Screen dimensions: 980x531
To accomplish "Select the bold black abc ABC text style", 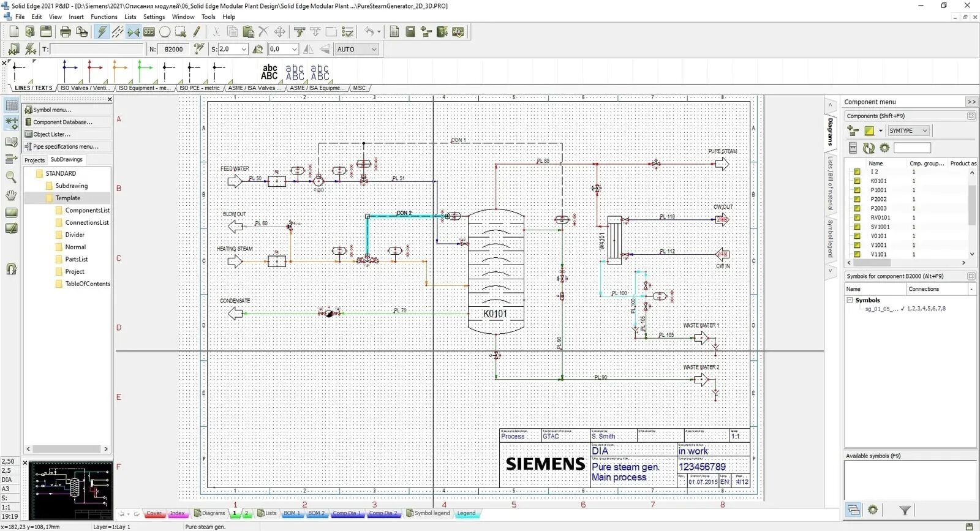I will coord(269,72).
